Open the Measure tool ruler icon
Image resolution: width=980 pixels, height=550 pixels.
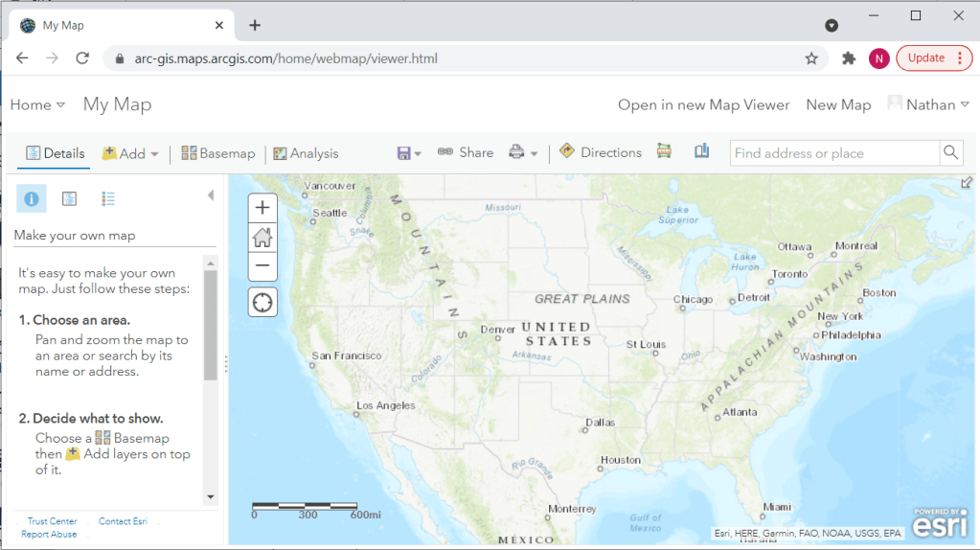click(x=664, y=152)
